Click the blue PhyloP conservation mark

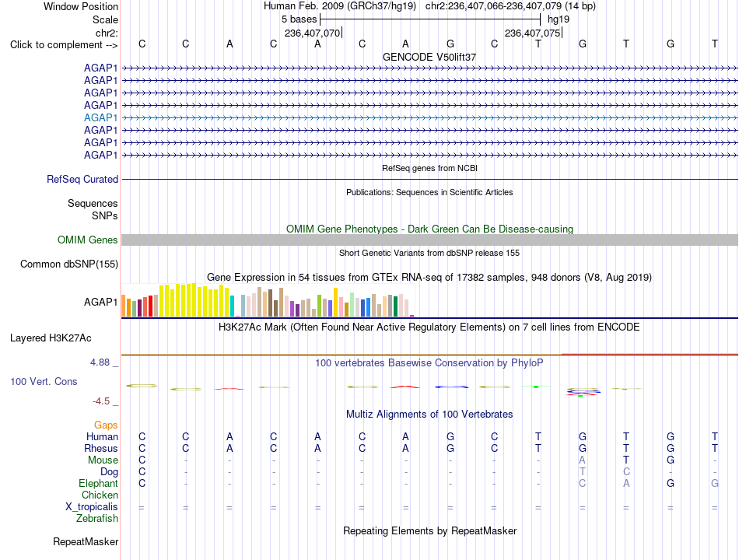coord(451,387)
